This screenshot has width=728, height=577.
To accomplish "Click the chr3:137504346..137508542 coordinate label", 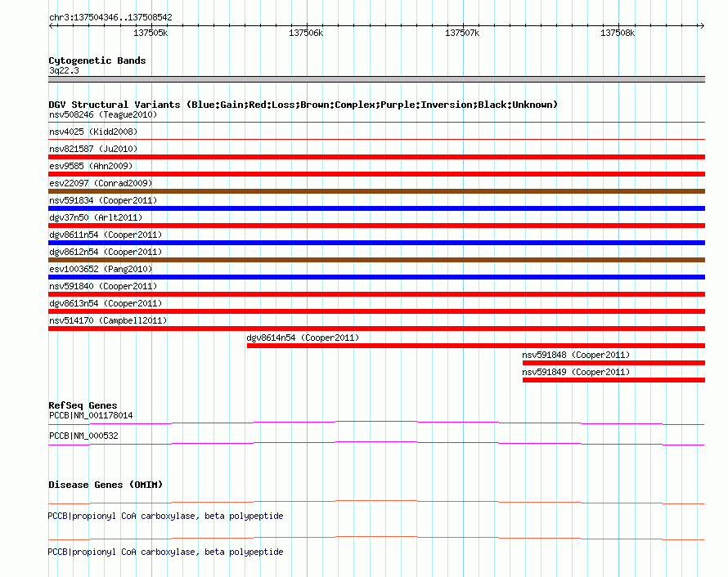I will coord(110,17).
